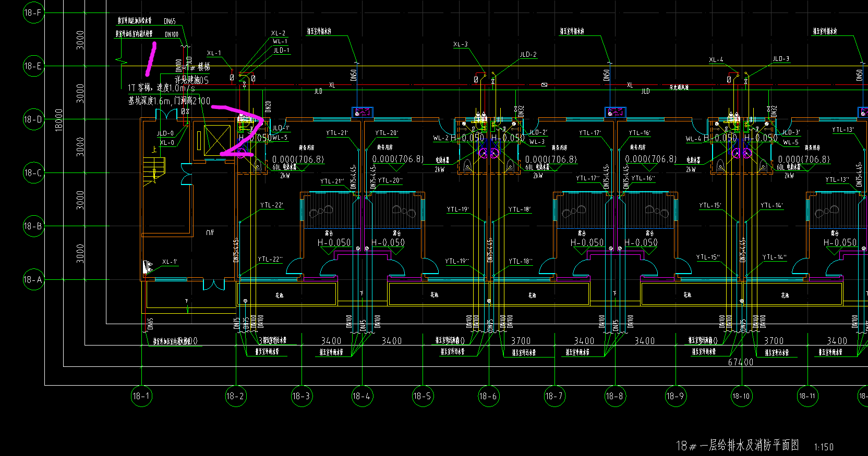
Task: Select the JLD-0 label by the stairs
Action: point(165,133)
